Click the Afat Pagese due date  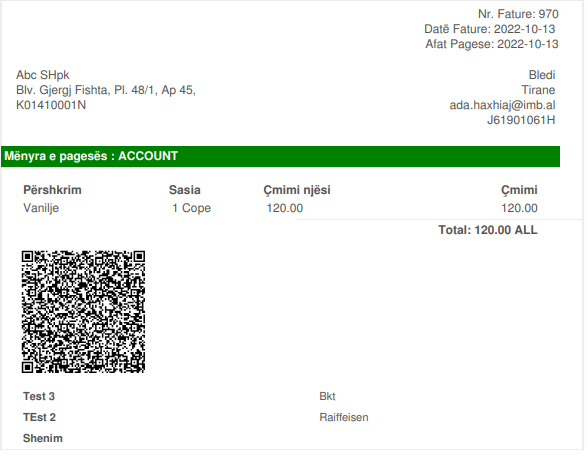492,44
